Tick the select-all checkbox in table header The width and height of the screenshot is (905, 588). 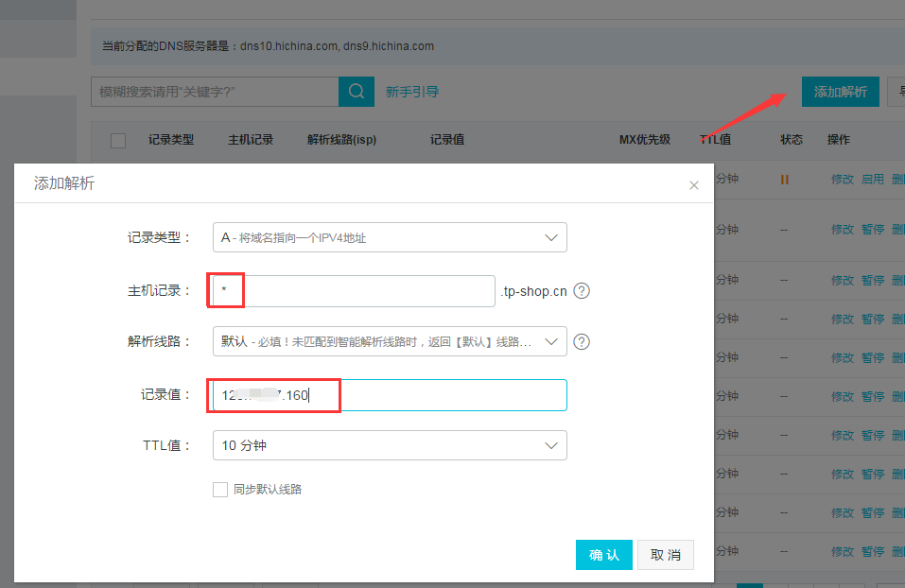coord(118,141)
